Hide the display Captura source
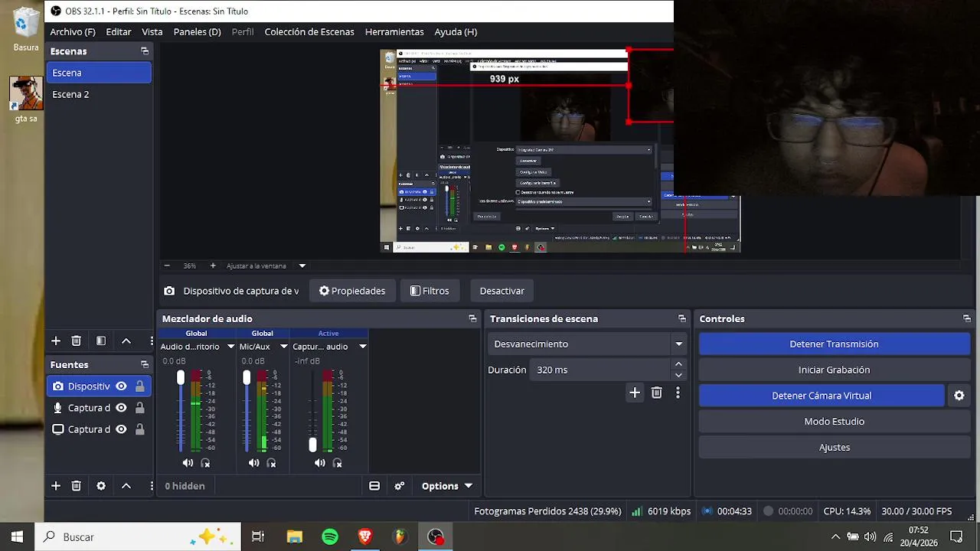Viewport: 980px width, 551px height. point(121,429)
